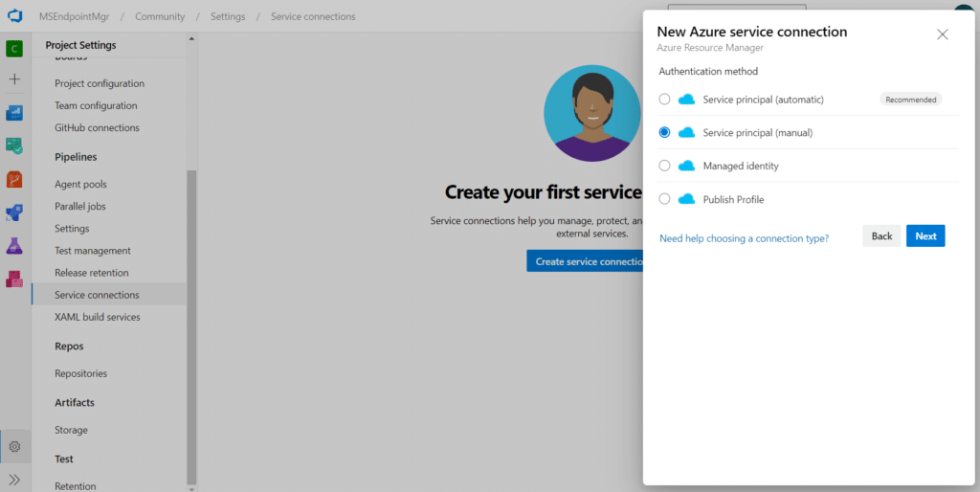The image size is (980, 492).
Task: Click cloud icon beside Service principal (automatic)
Action: 686,100
